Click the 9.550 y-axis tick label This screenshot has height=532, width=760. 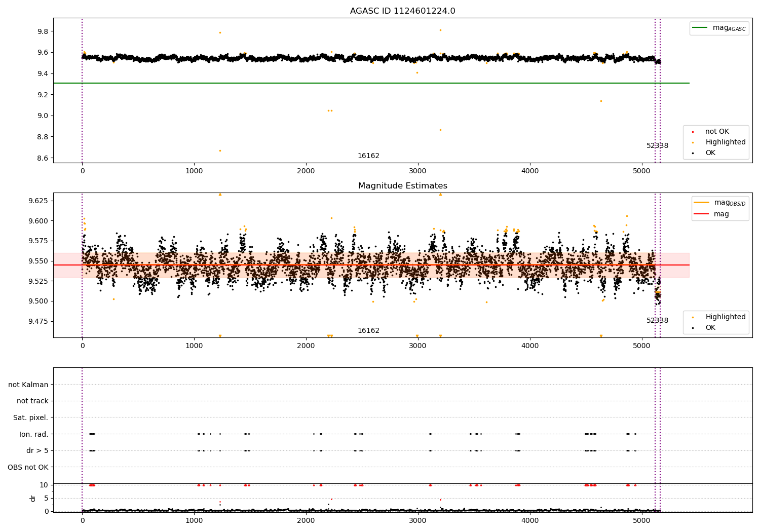click(39, 261)
